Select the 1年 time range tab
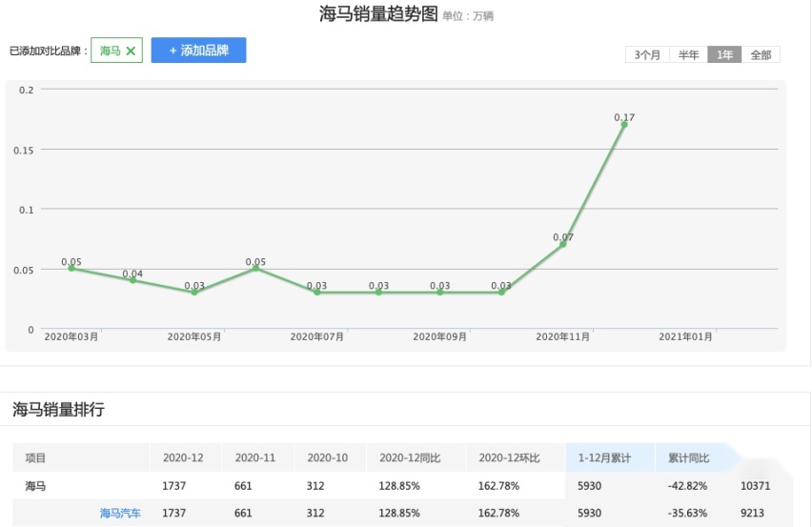 724,55
